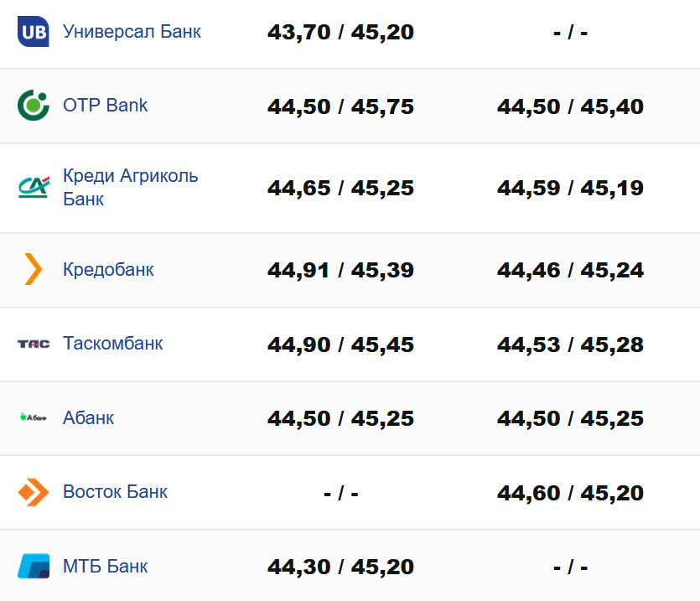Screen dimensions: 700x601
Task: Click the Универсал Банк UB logo icon
Action: 34,32
